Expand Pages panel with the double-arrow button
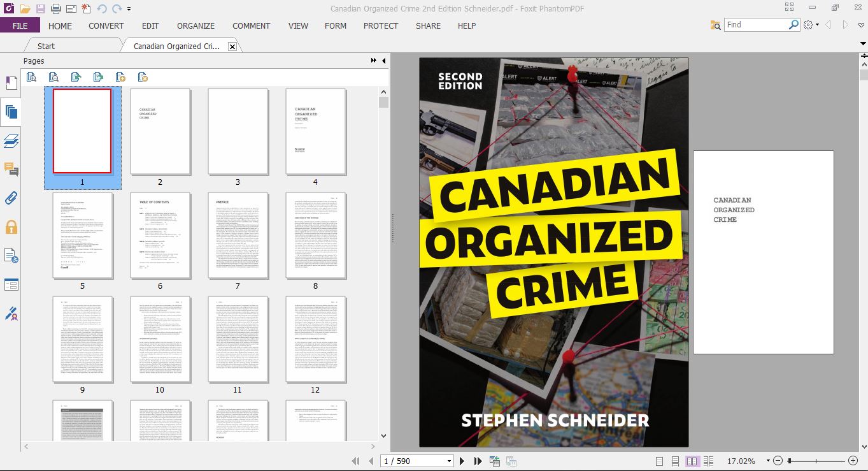 point(374,61)
